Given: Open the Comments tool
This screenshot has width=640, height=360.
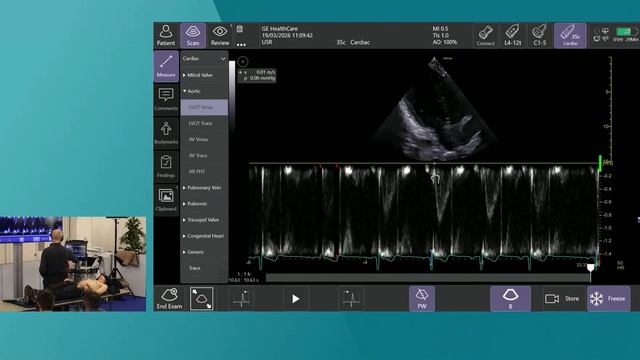Looking at the screenshot, I should 166,100.
